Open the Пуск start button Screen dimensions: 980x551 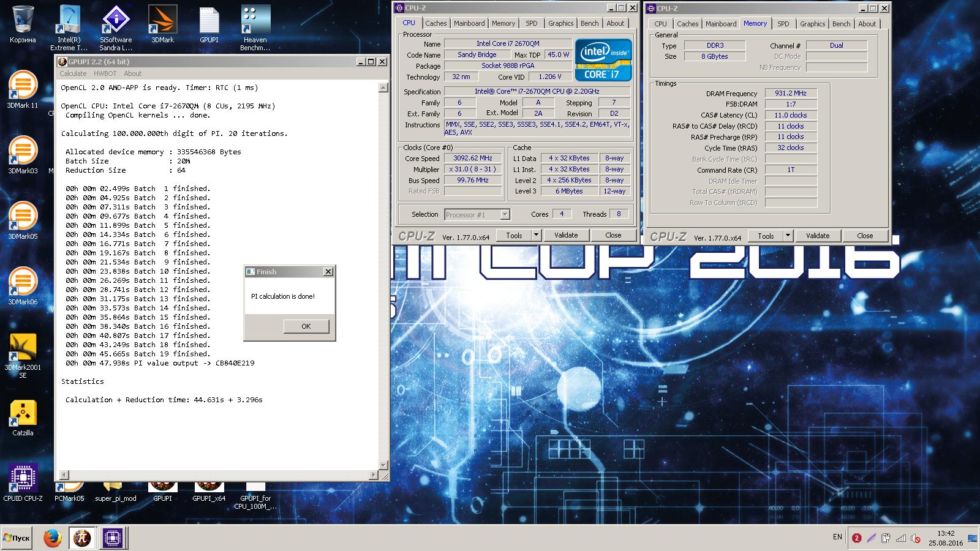[x=17, y=538]
